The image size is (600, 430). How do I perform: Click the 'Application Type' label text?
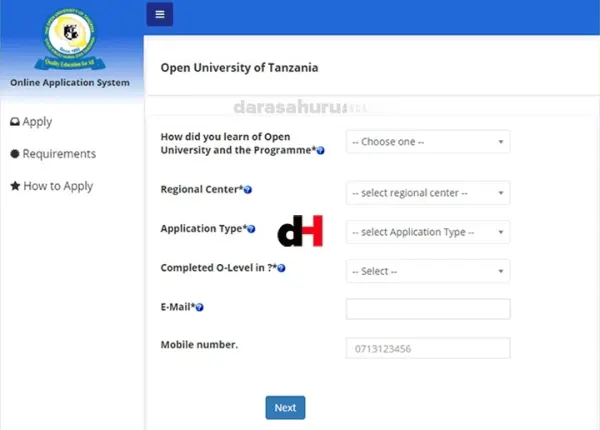pos(203,229)
